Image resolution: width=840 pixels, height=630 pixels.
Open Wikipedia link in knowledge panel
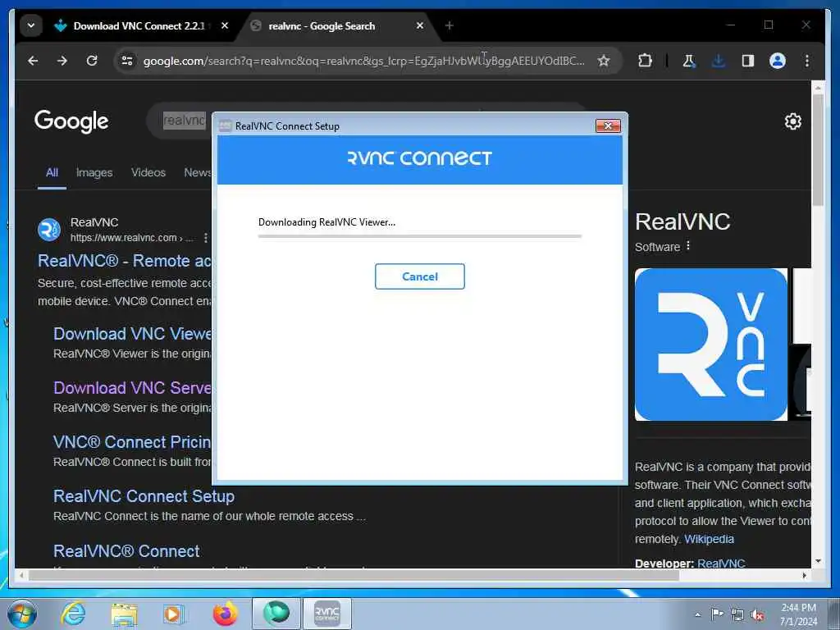709,540
